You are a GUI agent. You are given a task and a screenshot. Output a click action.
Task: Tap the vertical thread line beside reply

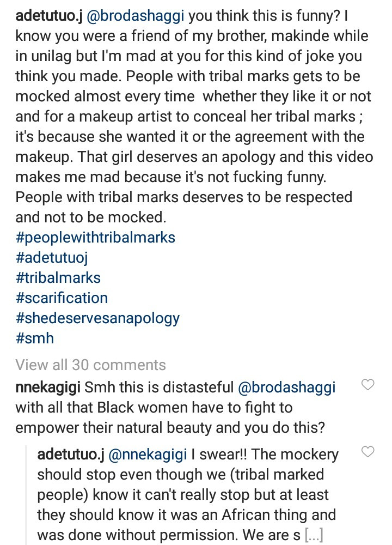pyautogui.click(x=26, y=493)
